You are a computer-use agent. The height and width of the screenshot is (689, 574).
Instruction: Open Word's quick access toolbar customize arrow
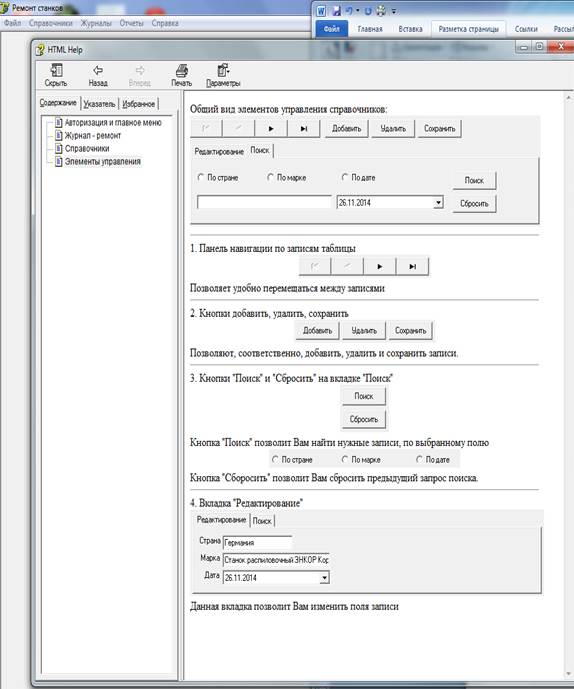(x=394, y=11)
